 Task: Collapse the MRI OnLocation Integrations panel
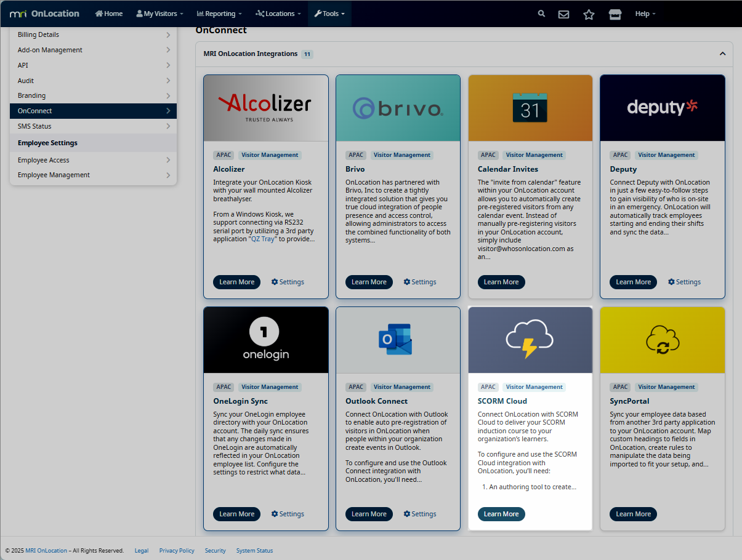[x=722, y=54]
